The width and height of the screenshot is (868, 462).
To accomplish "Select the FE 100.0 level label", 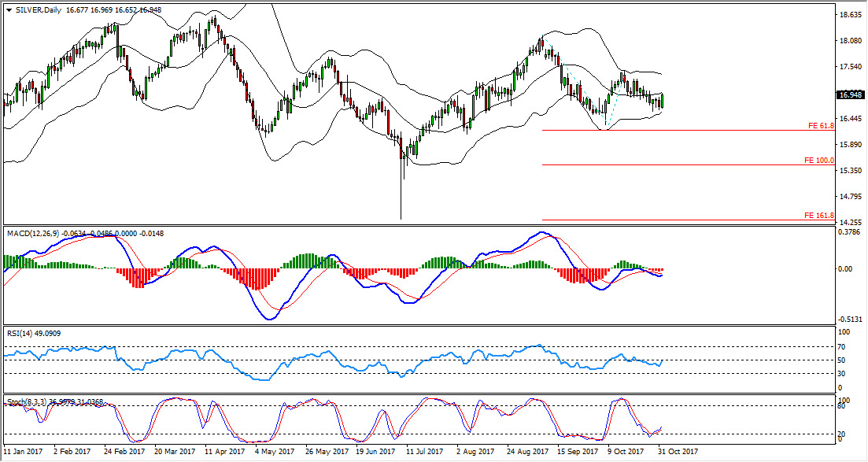I will click(818, 161).
